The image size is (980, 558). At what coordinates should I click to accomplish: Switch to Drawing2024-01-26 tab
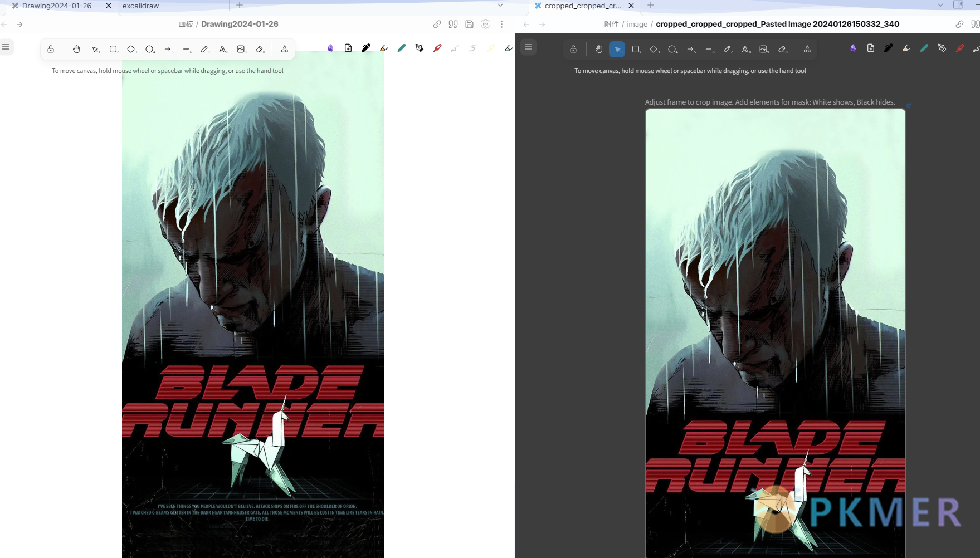[56, 6]
